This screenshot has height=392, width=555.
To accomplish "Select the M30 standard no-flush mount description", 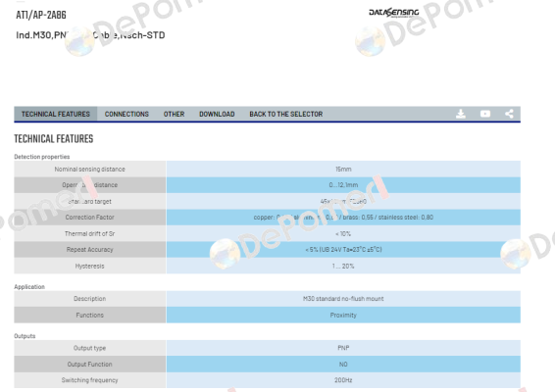I will pos(343,299).
